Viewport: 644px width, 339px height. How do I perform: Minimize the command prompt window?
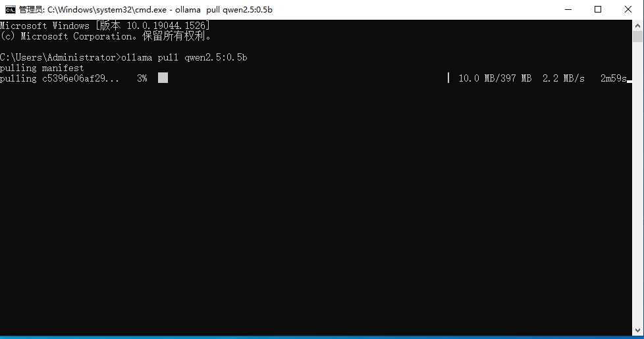[x=568, y=9]
